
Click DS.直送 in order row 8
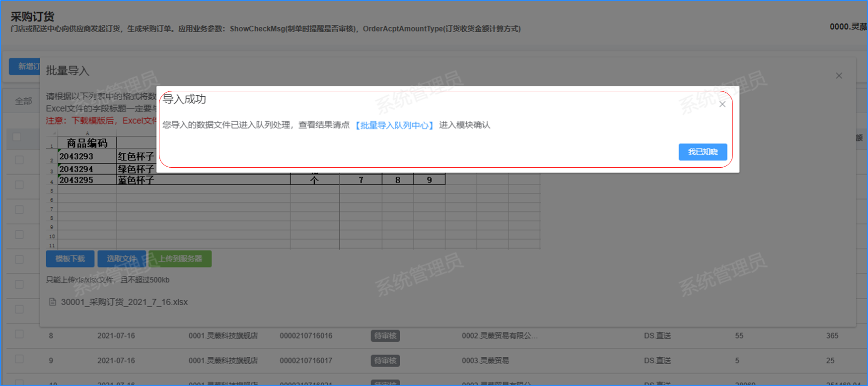[657, 336]
